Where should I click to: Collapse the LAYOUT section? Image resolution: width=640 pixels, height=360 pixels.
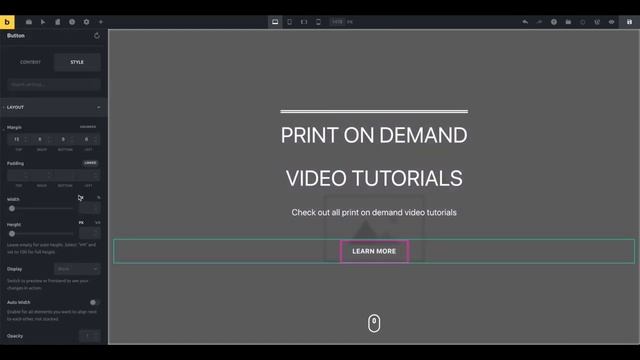coord(54,107)
